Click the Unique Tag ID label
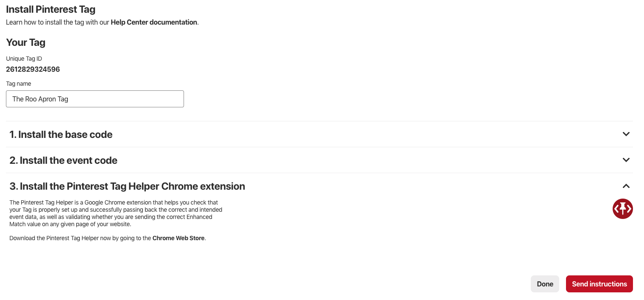Image resolution: width=644 pixels, height=300 pixels. click(24, 59)
